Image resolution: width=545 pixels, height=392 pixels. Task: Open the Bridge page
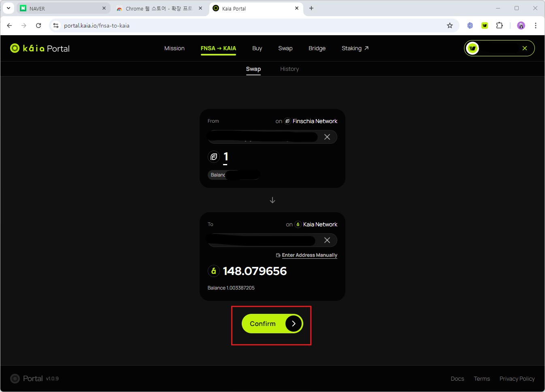point(317,48)
